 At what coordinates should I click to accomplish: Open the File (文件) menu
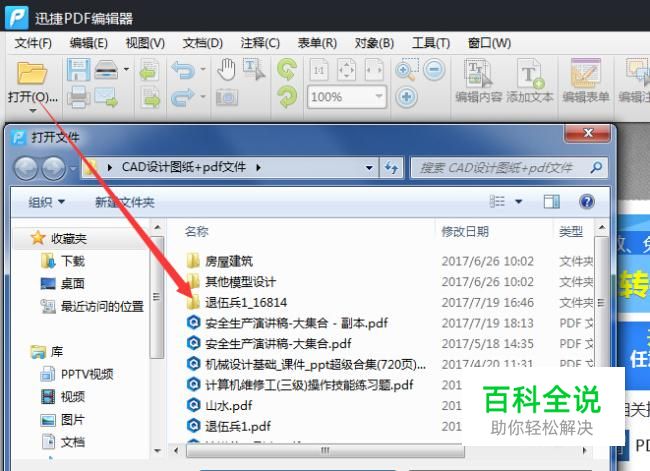[33, 43]
